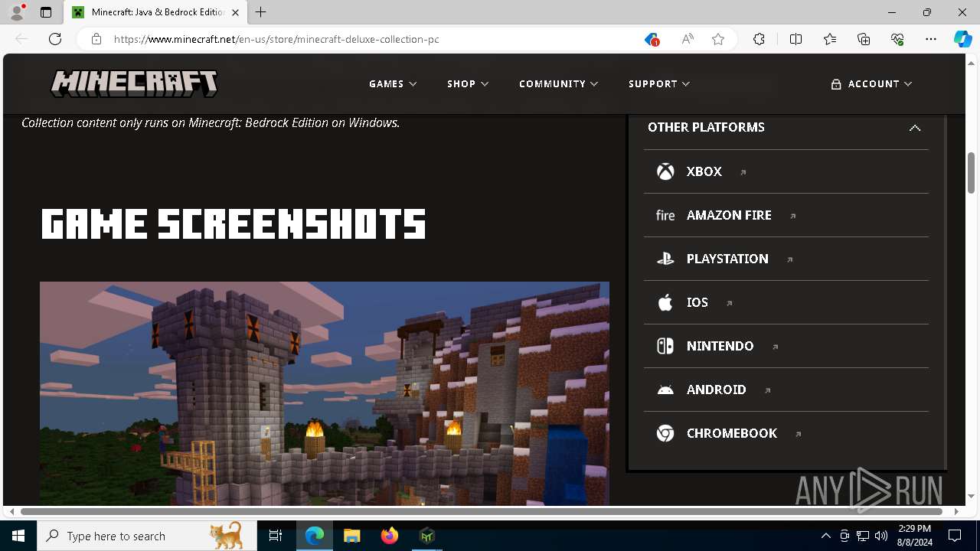980x551 pixels.
Task: Open the notification center
Action: [955, 536]
